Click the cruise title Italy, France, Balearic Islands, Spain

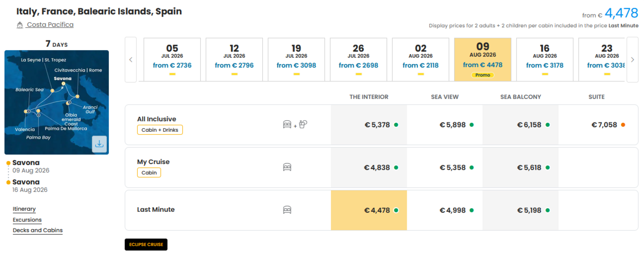tap(99, 11)
